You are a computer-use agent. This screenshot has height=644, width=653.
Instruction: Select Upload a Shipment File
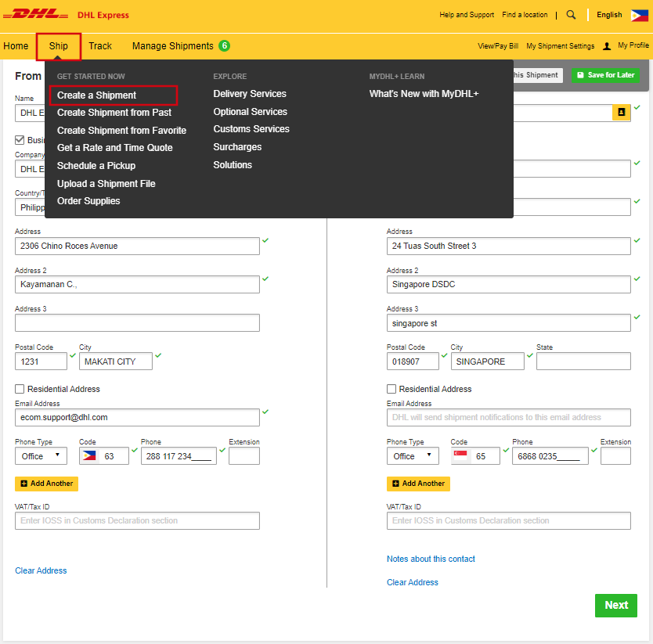tap(106, 184)
